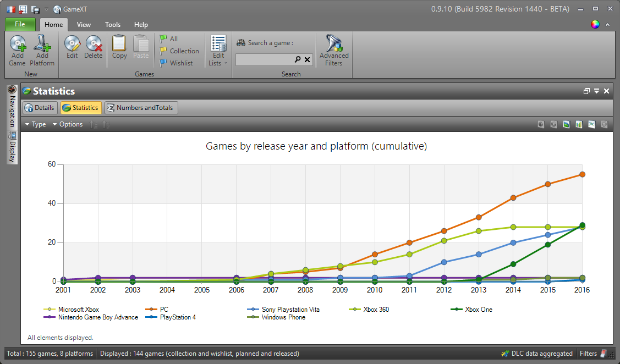Viewport: 620px width, 364px height.
Task: Open Advanced Filters
Action: point(334,43)
